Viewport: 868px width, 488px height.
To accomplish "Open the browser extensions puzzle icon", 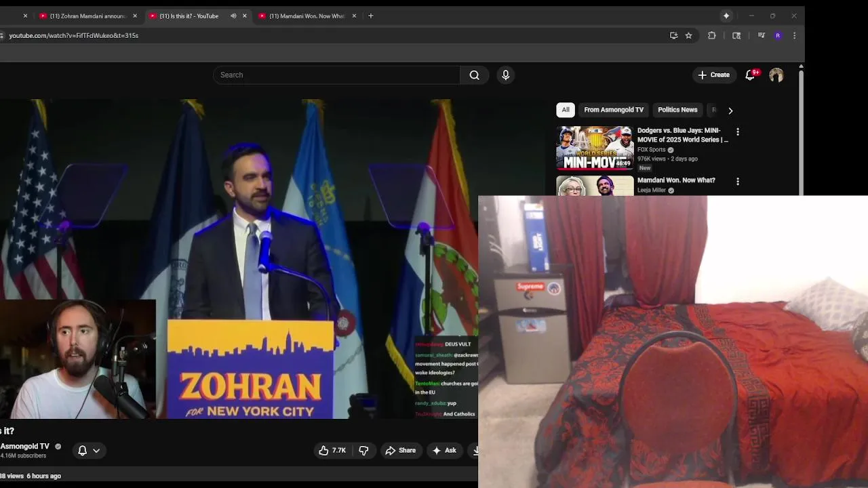I will [x=712, y=35].
